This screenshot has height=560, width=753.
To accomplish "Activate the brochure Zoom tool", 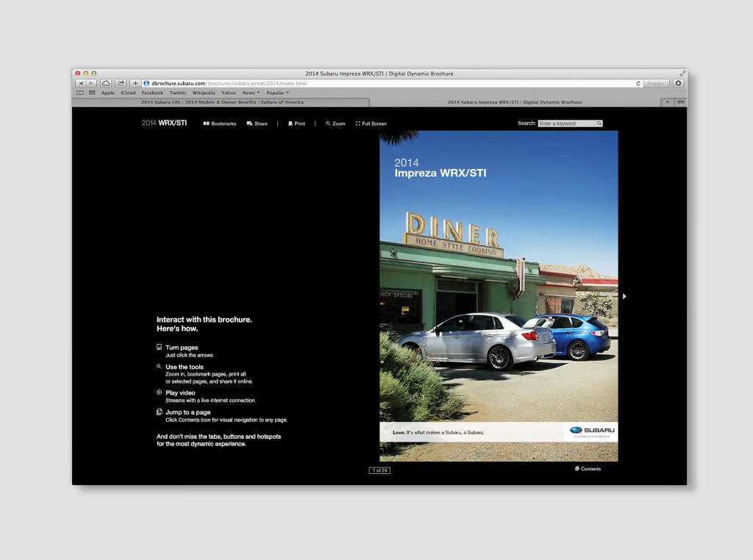I will [335, 123].
